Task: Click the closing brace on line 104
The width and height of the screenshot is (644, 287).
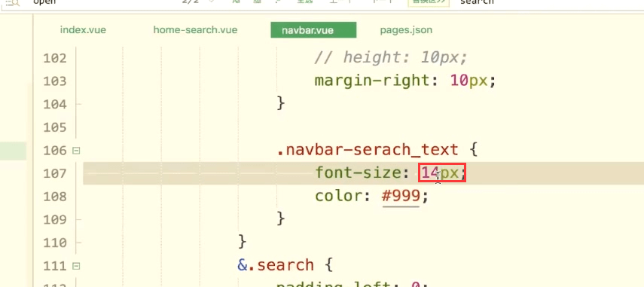Action: pos(280,103)
